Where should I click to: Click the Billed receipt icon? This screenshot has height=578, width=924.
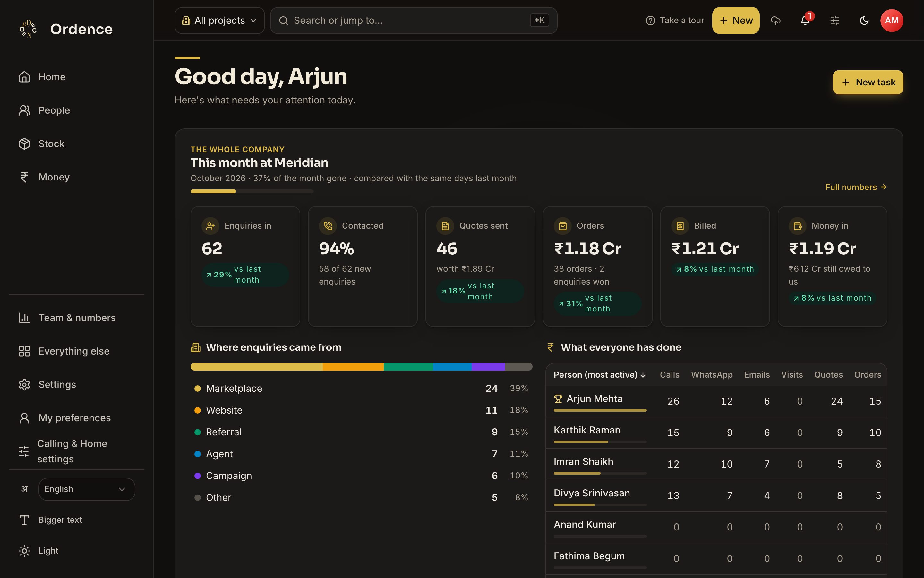[680, 226]
